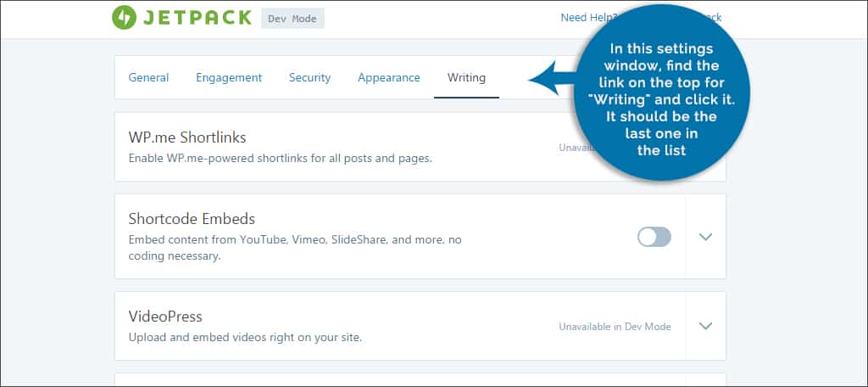Image resolution: width=868 pixels, height=387 pixels.
Task: Expand the Shortcode Embeds section
Action: (x=705, y=237)
